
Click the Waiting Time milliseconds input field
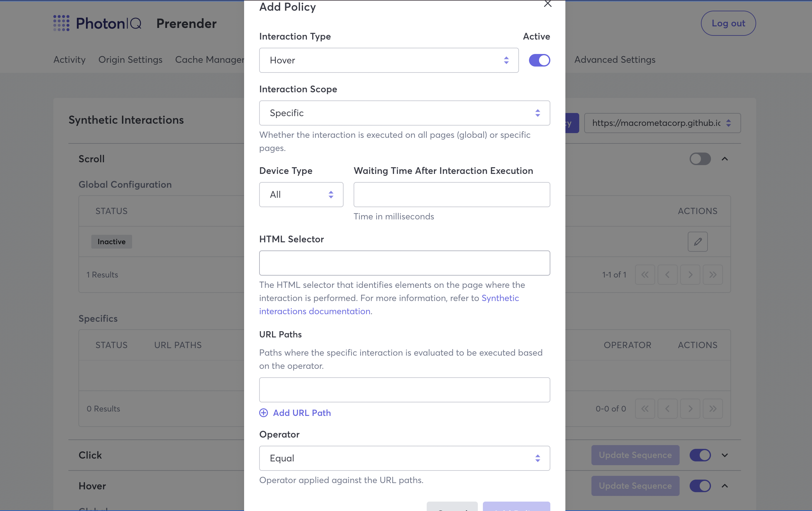[x=451, y=195]
